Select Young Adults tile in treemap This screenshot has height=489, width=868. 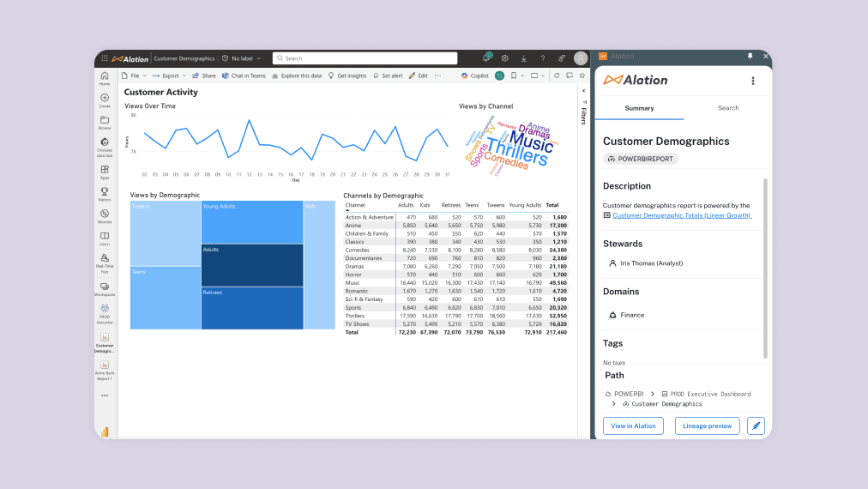click(252, 222)
